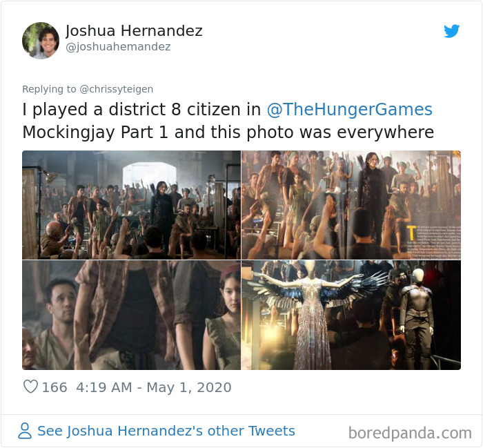Click the boredpanda.com watermark
Image resolution: width=483 pixels, height=448 pixels.
click(x=410, y=433)
